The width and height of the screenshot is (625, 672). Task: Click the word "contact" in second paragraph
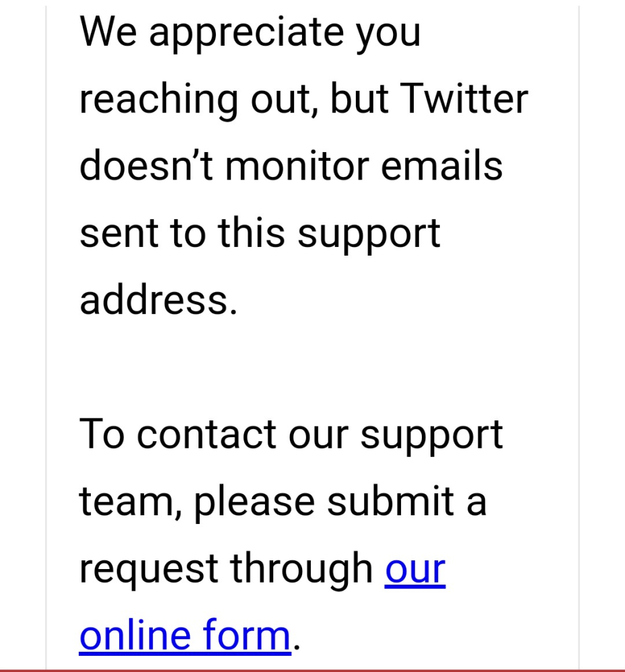tap(207, 435)
